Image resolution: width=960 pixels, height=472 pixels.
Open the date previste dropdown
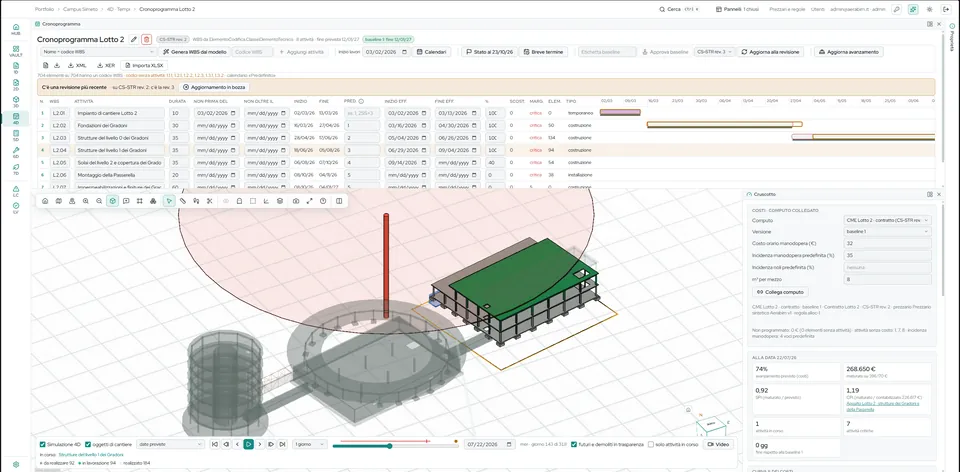[170, 444]
